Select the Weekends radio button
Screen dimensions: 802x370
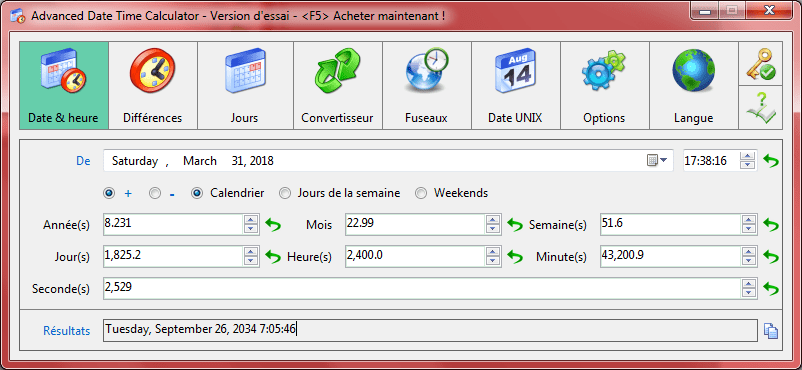click(x=421, y=193)
